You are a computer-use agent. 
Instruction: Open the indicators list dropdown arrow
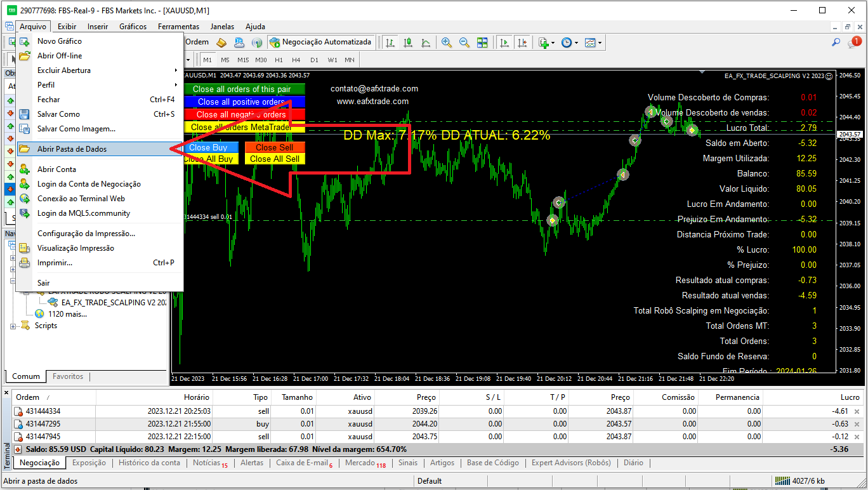[x=553, y=43]
